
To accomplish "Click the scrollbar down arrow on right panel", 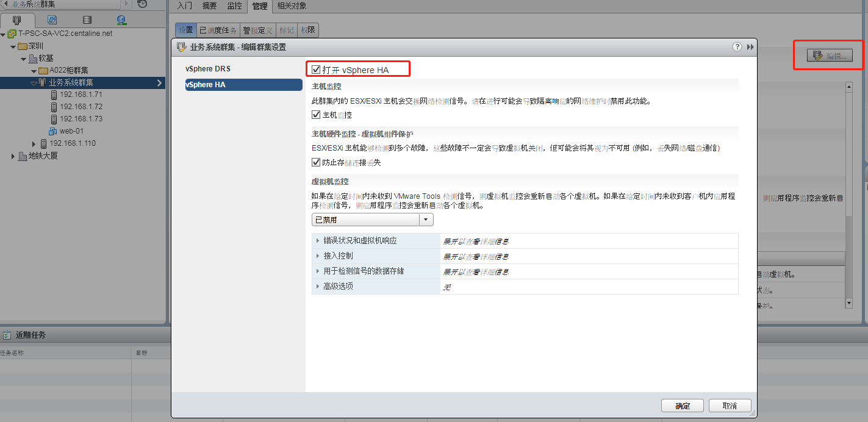I will click(x=848, y=303).
